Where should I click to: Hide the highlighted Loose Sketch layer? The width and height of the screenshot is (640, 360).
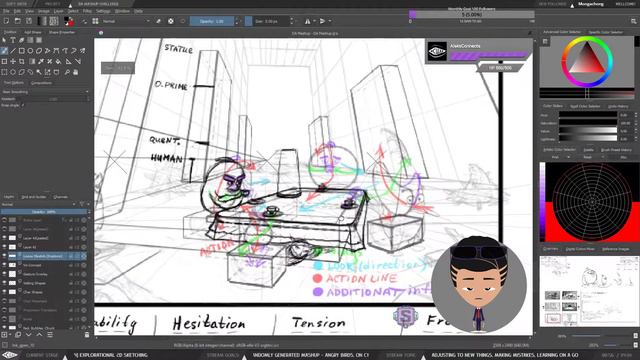click(x=4, y=256)
